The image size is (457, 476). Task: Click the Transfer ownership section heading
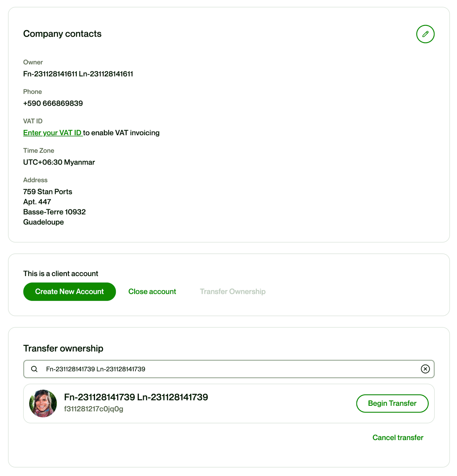(x=63, y=348)
